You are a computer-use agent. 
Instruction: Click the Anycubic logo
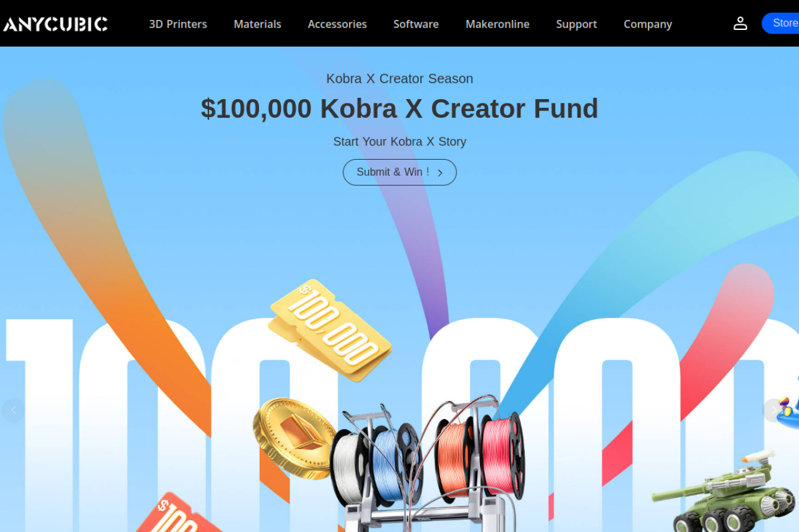tap(55, 24)
